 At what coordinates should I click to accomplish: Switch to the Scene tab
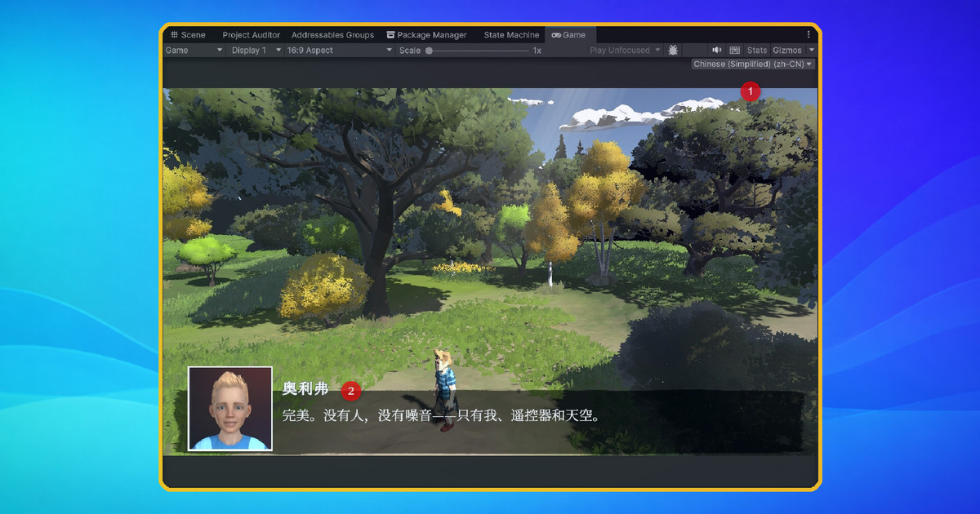click(x=189, y=35)
